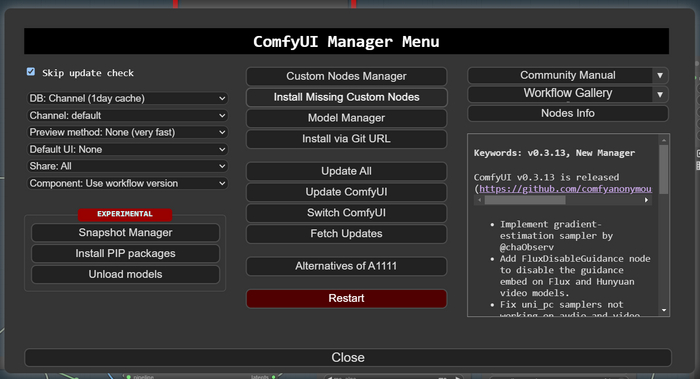Click Switch ComfyUI button
This screenshot has width=700, height=379.
pos(346,213)
